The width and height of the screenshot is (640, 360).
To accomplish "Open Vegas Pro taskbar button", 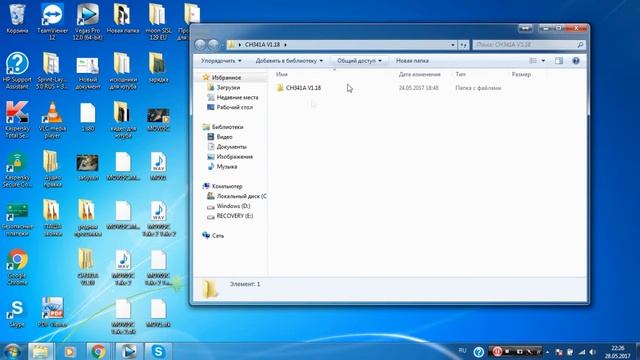I will click(x=128, y=351).
